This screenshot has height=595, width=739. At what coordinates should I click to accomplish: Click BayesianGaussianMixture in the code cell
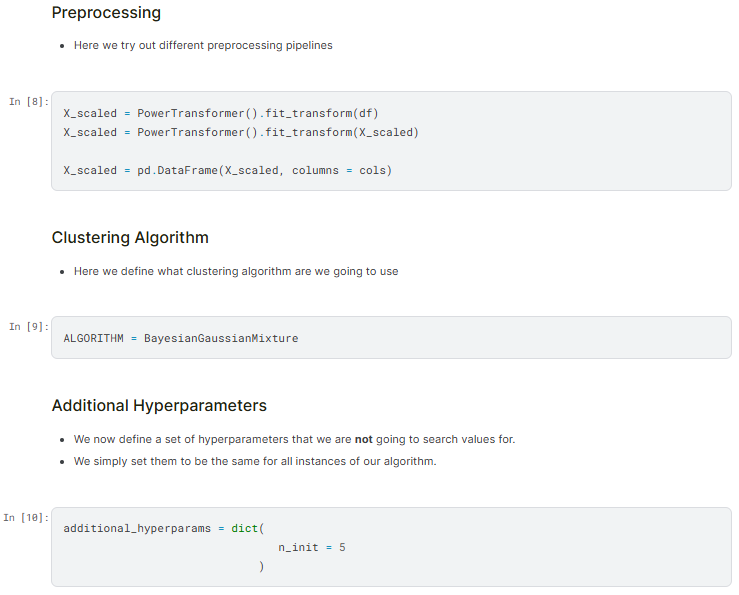coord(221,338)
